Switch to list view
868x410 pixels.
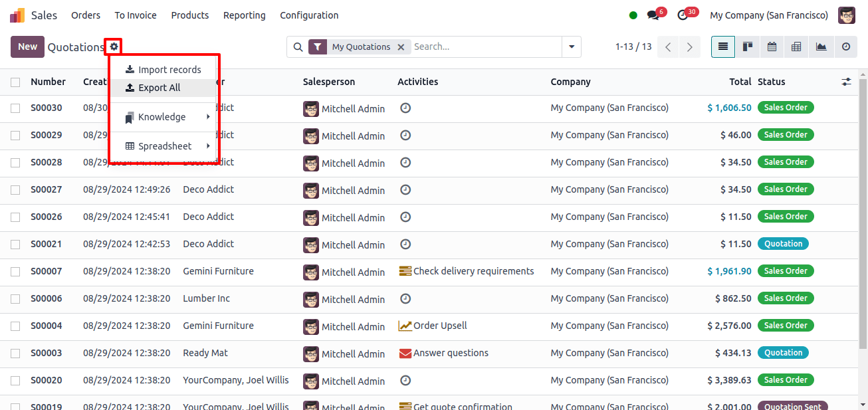pyautogui.click(x=723, y=47)
